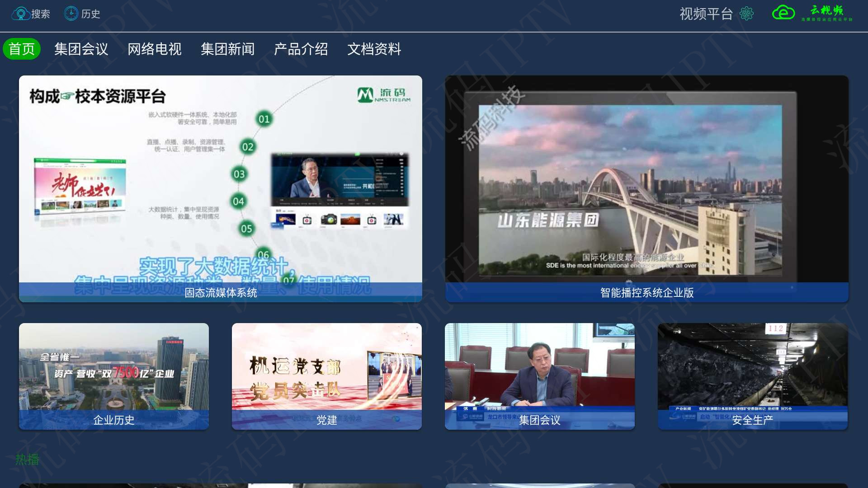Click the 固态流媒体系统 caption bar
The width and height of the screenshot is (868, 488).
(221, 292)
